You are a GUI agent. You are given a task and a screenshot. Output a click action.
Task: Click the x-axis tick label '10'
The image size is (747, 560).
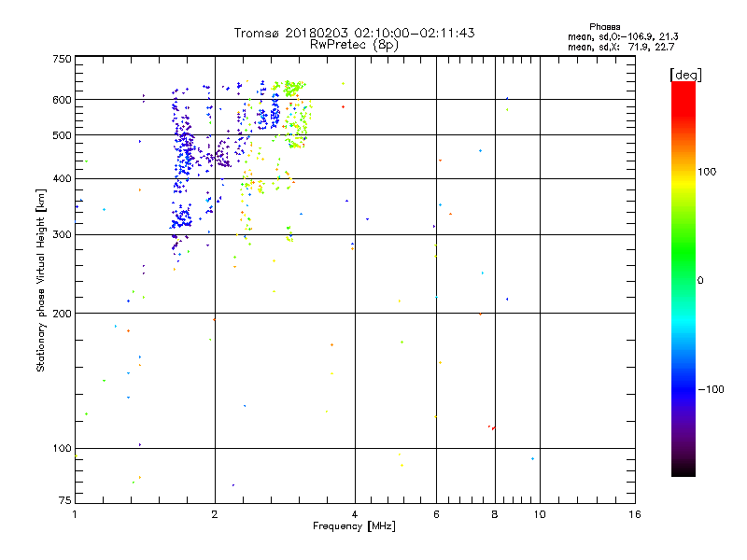pos(540,514)
